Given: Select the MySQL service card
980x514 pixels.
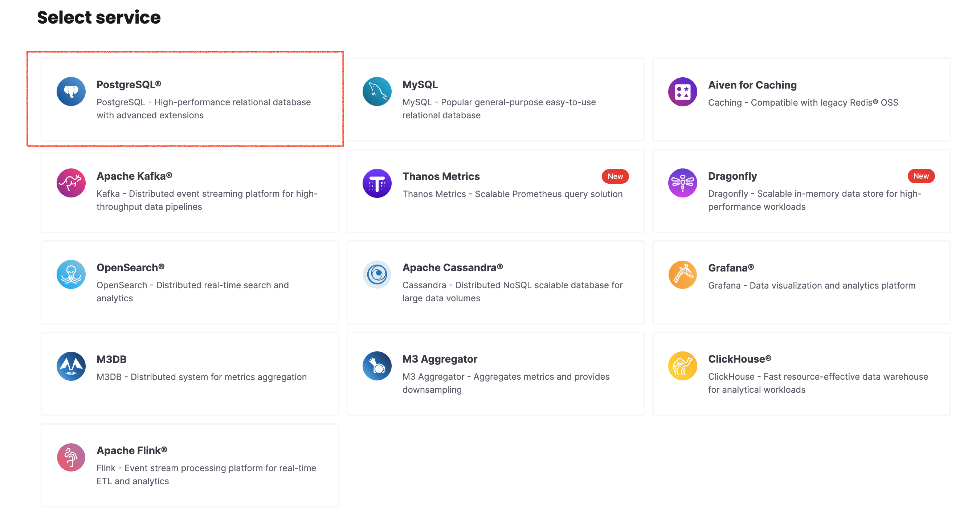Looking at the screenshot, I should tap(495, 100).
